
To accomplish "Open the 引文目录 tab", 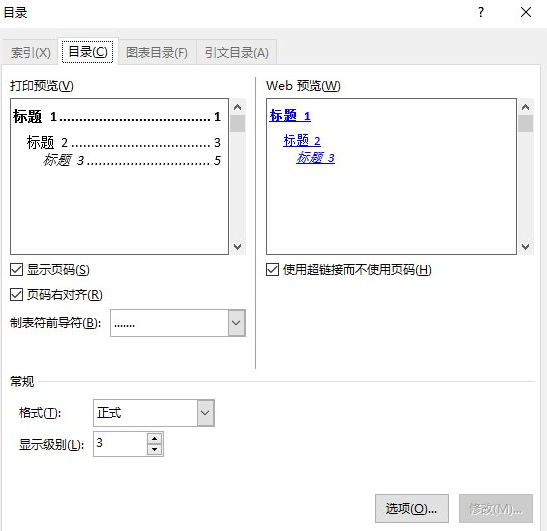I will [237, 53].
